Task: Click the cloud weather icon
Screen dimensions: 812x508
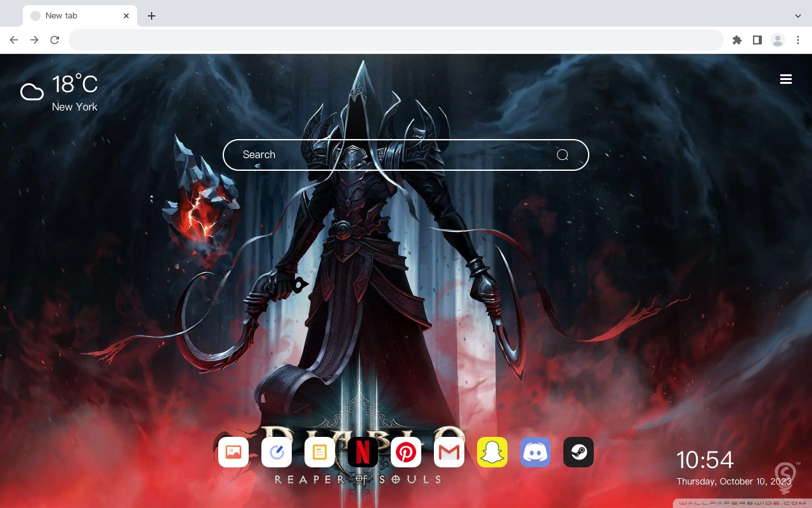Action: click(x=32, y=92)
